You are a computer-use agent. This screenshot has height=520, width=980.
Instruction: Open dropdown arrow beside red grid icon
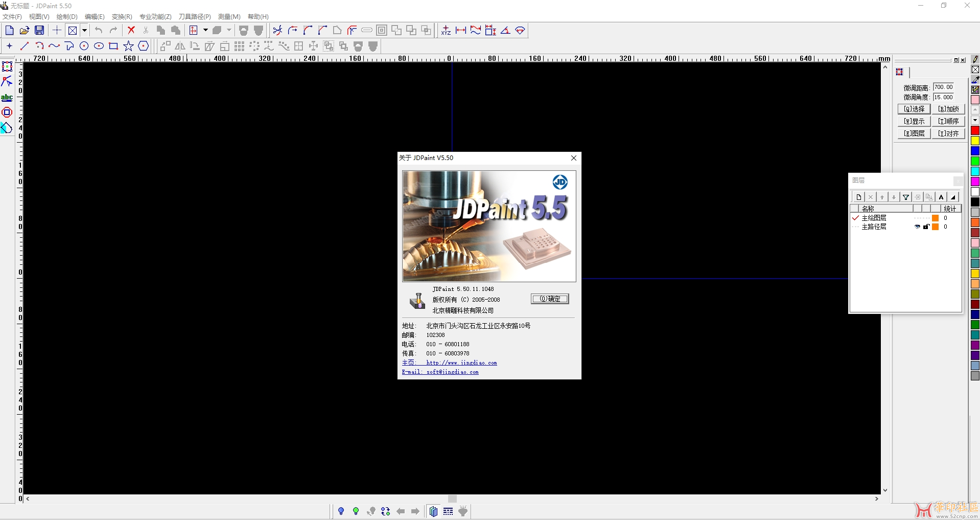205,31
